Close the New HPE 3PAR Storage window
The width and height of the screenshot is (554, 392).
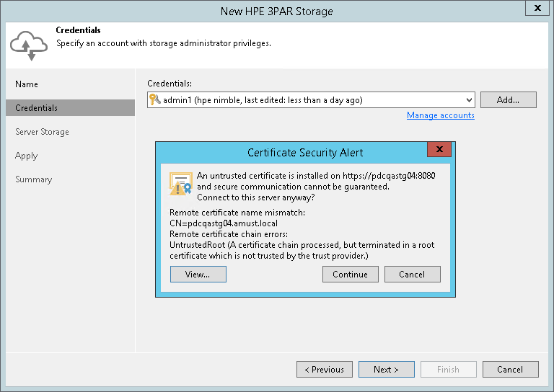[x=537, y=9]
